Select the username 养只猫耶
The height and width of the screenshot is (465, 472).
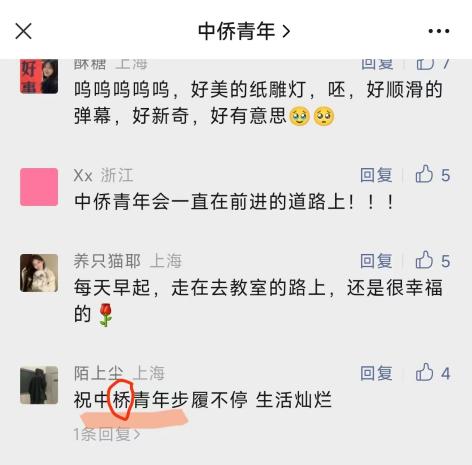click(x=107, y=261)
